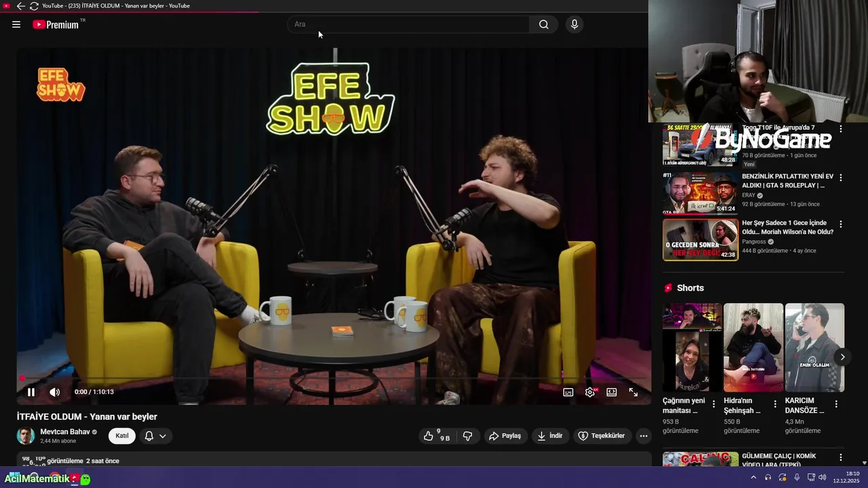Click the network display tray icon
The height and width of the screenshot is (488, 868).
click(x=811, y=477)
